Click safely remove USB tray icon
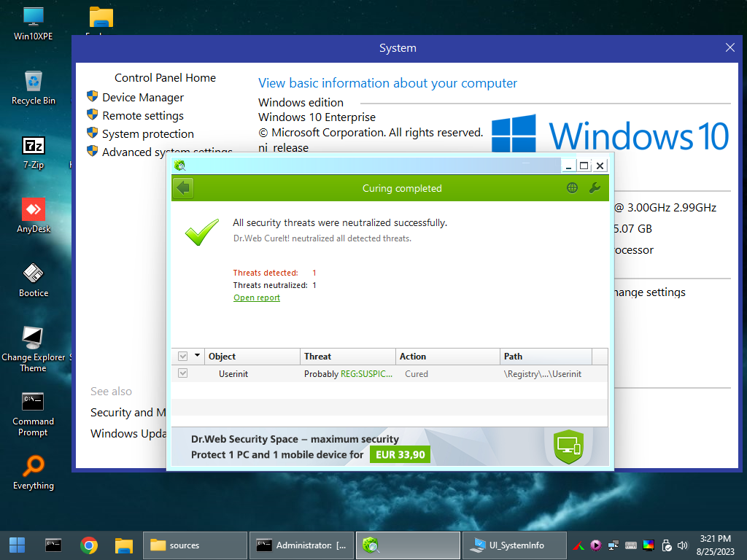 [x=667, y=545]
